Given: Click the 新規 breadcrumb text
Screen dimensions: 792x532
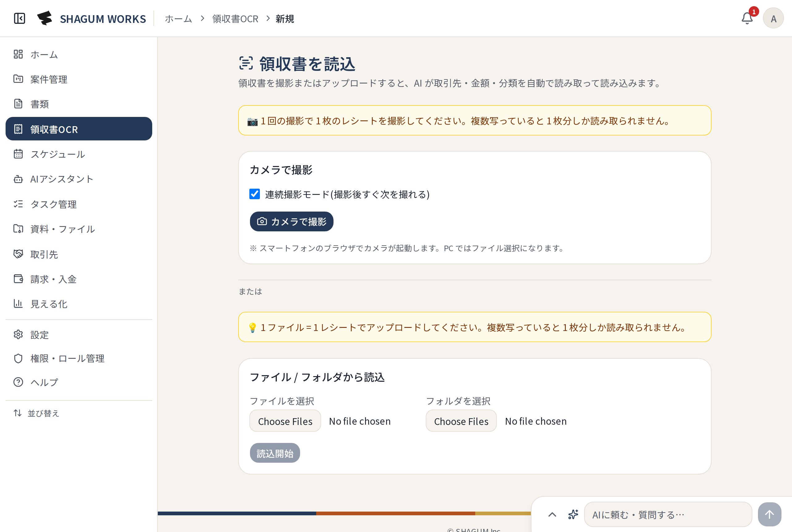Looking at the screenshot, I should [x=285, y=19].
